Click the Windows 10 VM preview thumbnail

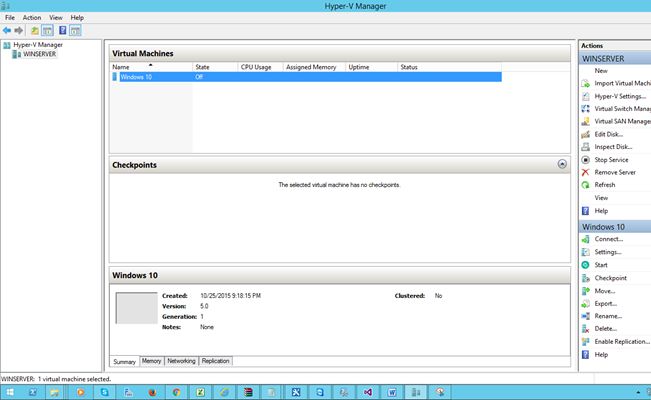point(137,308)
